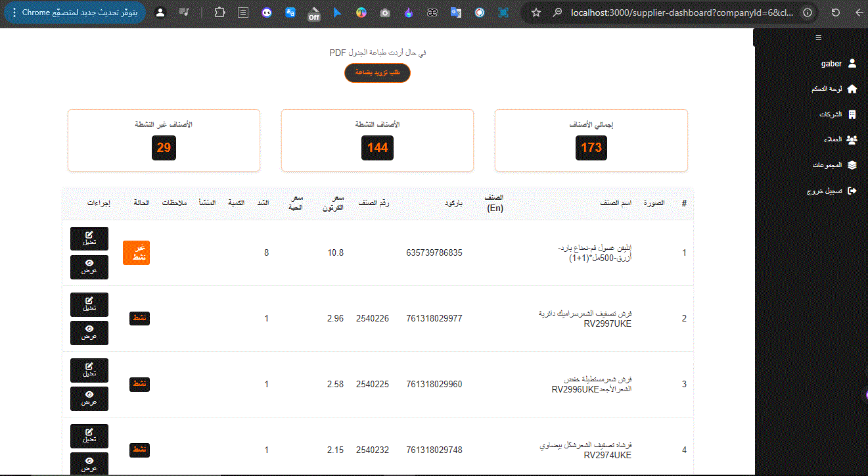View item 2540232 with the eye عرض button

(89, 463)
